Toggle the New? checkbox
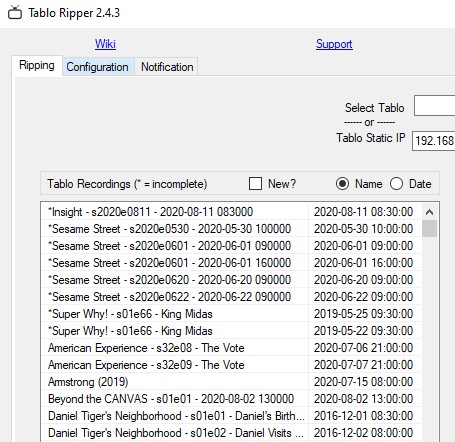 255,184
